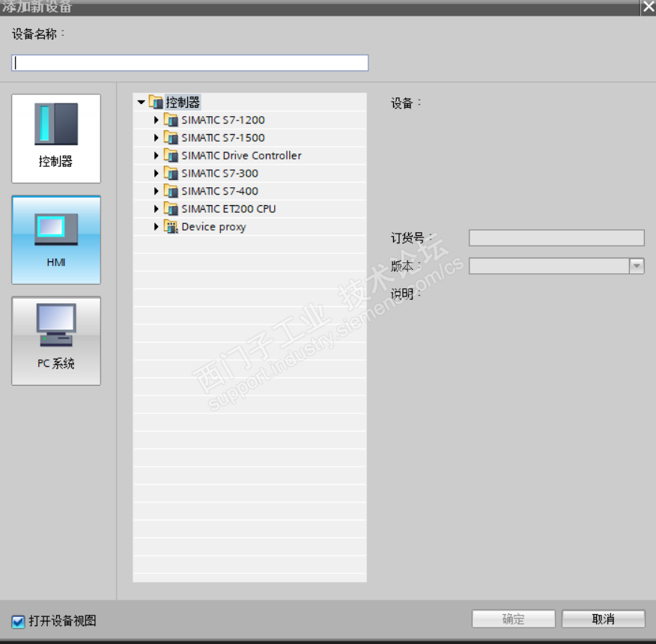Expand the SIMATIC Drive Controller node
656x644 pixels.
coord(156,156)
